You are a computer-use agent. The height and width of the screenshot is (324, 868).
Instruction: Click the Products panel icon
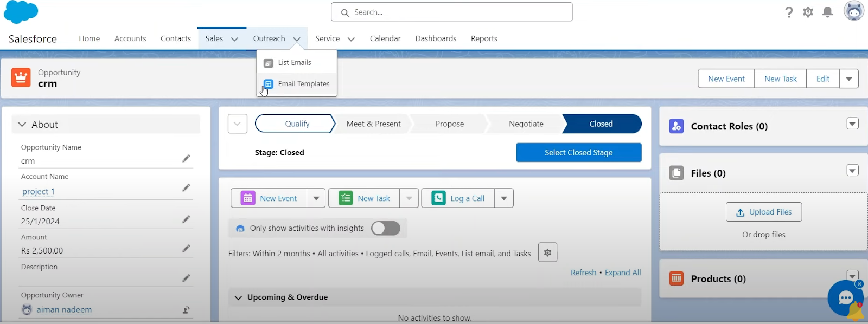click(676, 278)
